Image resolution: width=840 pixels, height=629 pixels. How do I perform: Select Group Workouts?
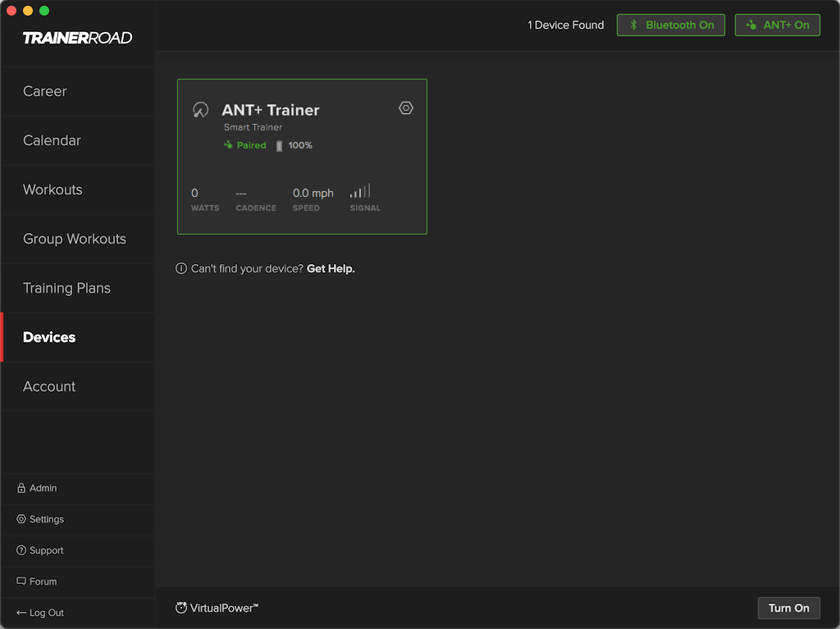pos(78,239)
